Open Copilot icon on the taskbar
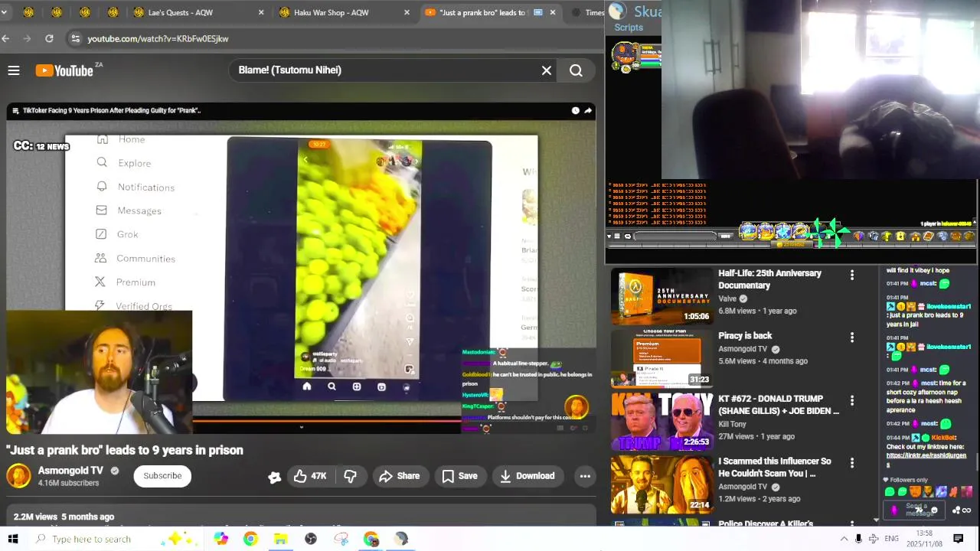 tap(220, 539)
